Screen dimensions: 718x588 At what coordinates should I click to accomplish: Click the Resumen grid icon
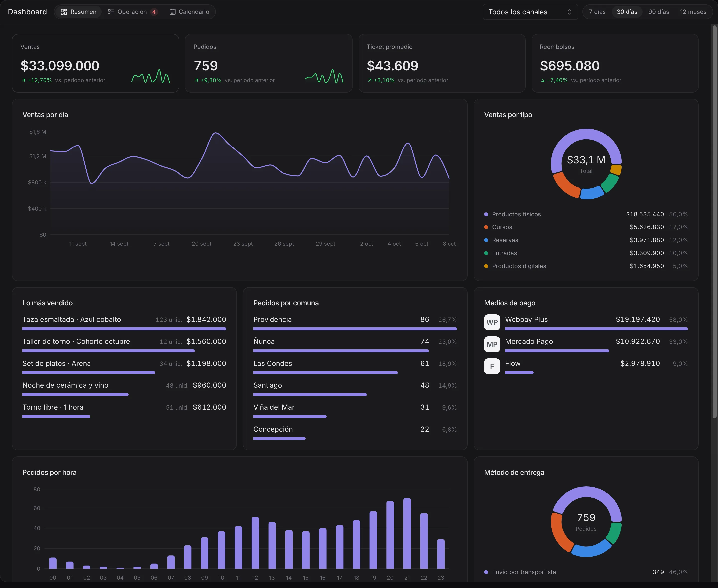point(64,12)
